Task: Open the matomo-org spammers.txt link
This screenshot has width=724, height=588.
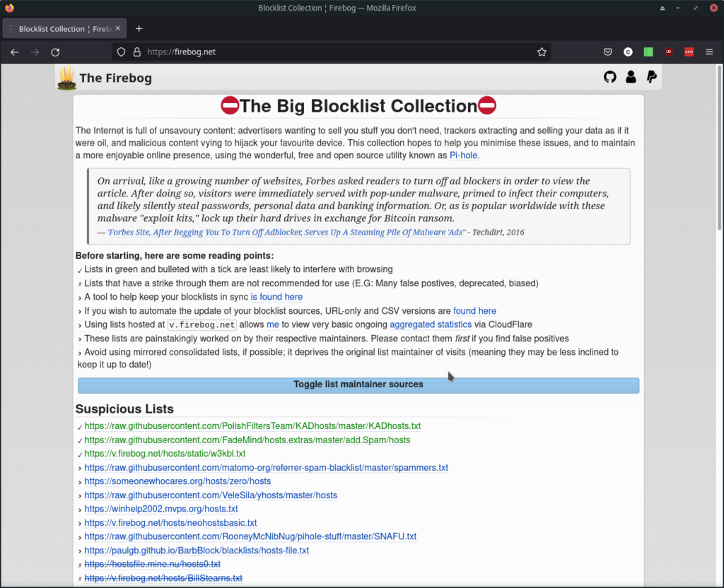Action: click(x=266, y=468)
